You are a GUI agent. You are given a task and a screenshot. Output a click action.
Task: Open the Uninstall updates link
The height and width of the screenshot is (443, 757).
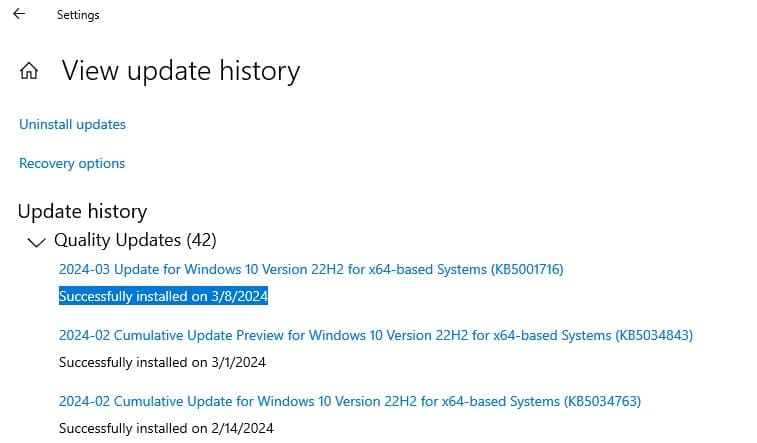[x=72, y=125]
